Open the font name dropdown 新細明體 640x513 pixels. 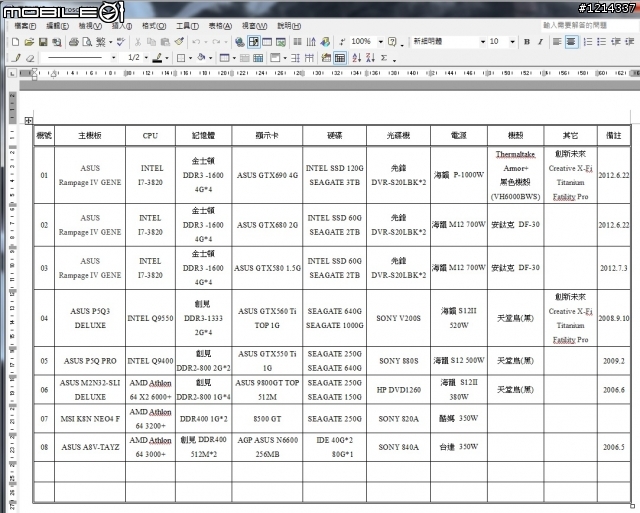point(483,42)
